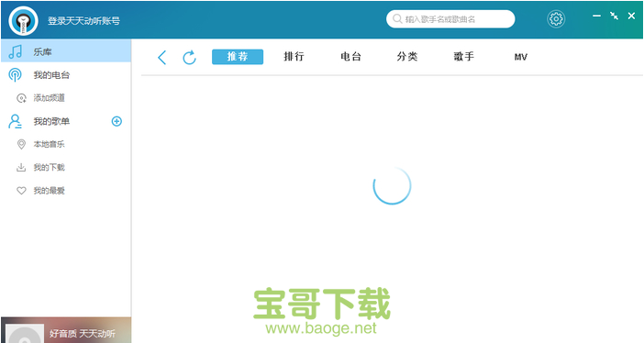Add new playlist with plus icon
The height and width of the screenshot is (343, 644).
(117, 121)
